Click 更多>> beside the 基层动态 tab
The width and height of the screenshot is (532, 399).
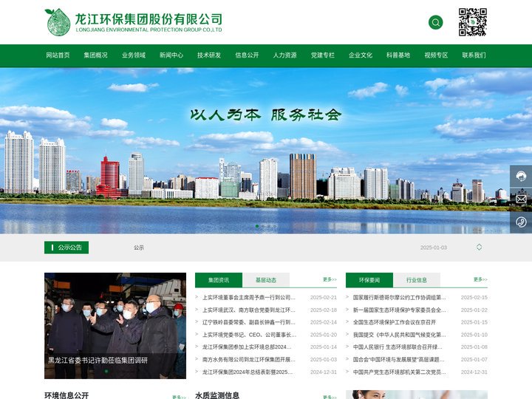[x=330, y=279]
